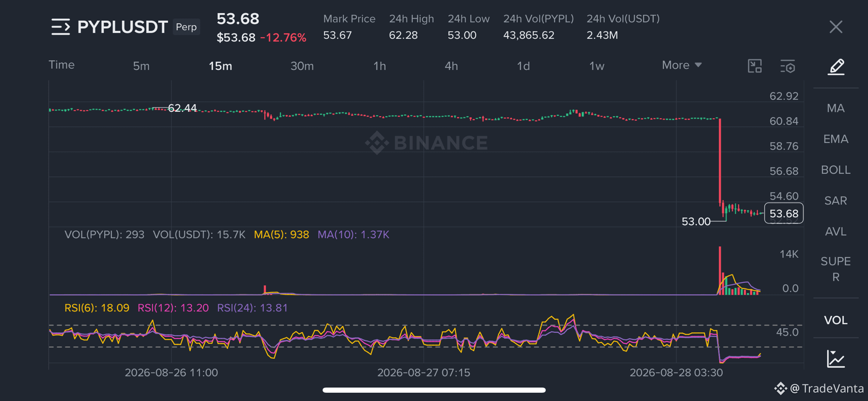Tap the 2026-08-27 07:15 time axis label
The height and width of the screenshot is (401, 868).
click(x=424, y=373)
